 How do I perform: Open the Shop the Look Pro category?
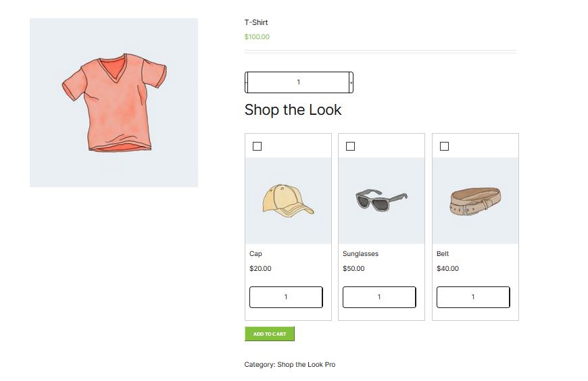point(306,365)
